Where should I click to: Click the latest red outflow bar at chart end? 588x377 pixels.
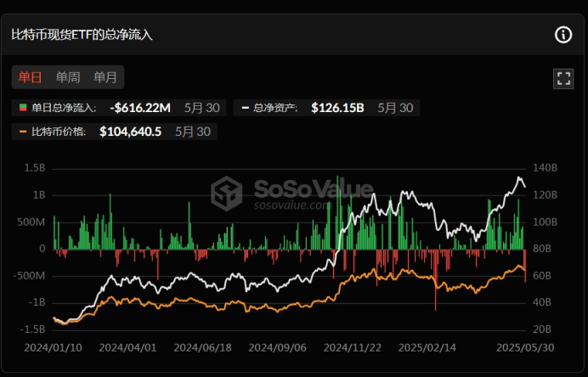coord(525,266)
